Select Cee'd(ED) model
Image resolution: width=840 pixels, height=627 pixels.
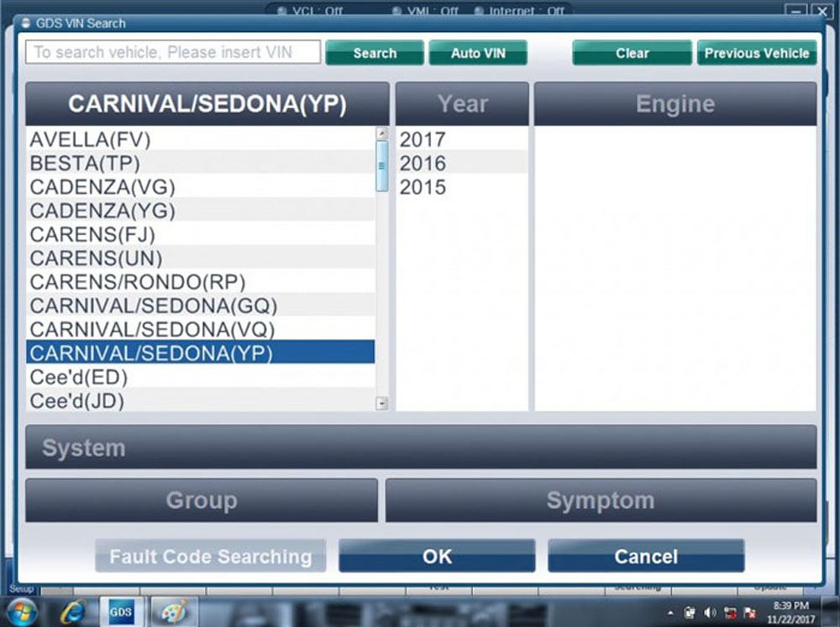[x=201, y=377]
